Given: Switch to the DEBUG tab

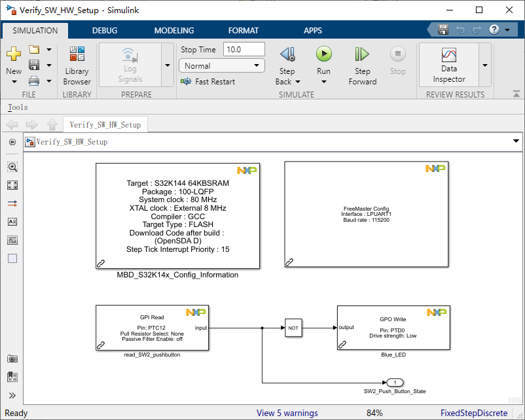Looking at the screenshot, I should (105, 31).
